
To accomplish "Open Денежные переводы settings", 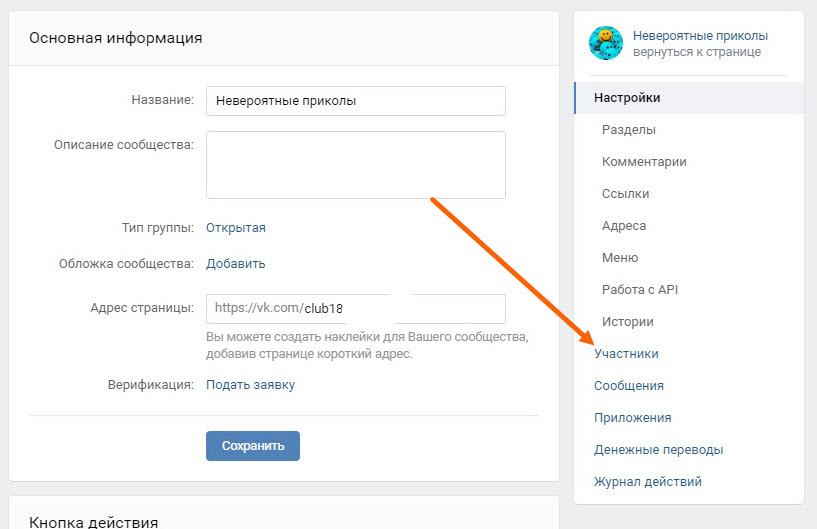I will click(x=658, y=450).
